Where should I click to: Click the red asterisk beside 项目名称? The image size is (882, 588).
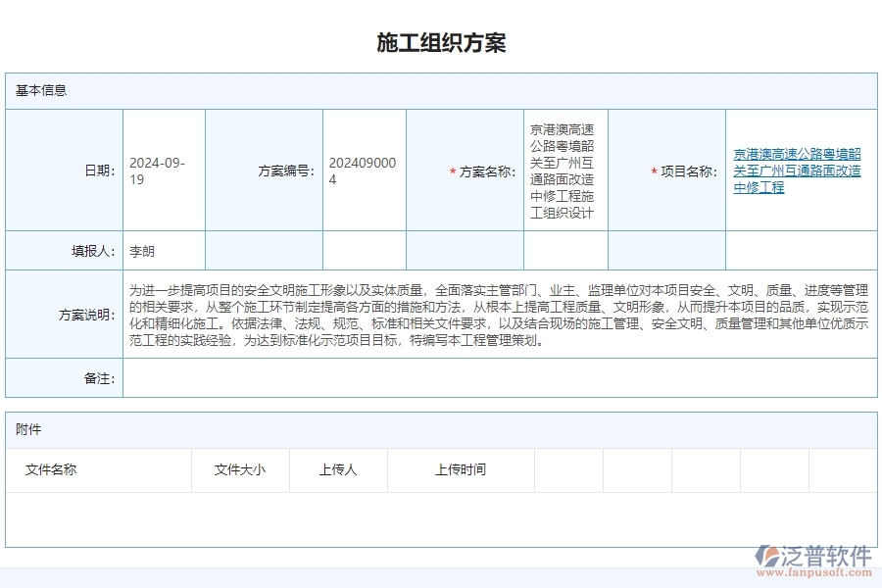click(x=654, y=169)
